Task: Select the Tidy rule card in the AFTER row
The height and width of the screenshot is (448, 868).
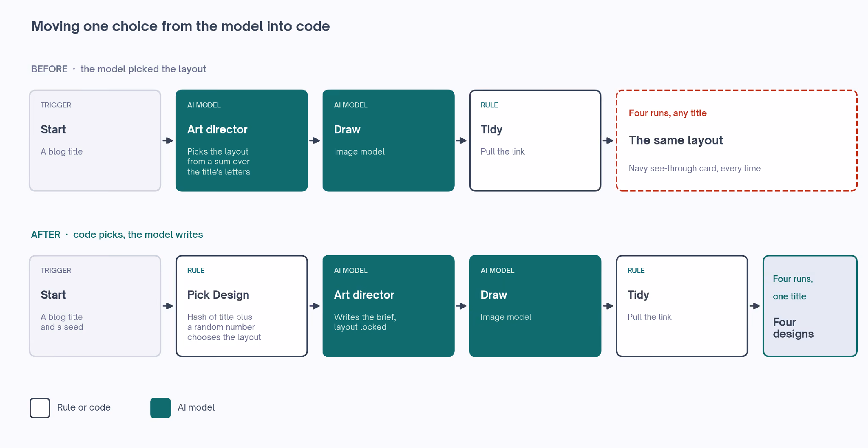Action: [682, 306]
